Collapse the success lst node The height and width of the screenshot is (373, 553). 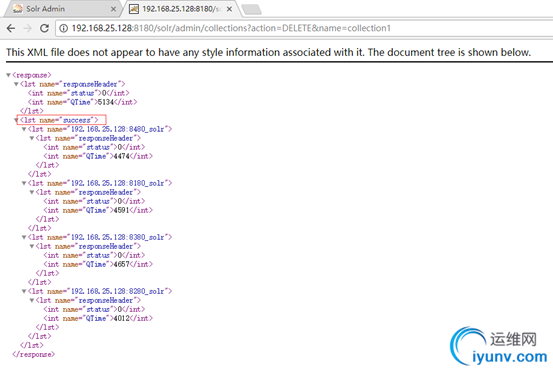(16, 120)
